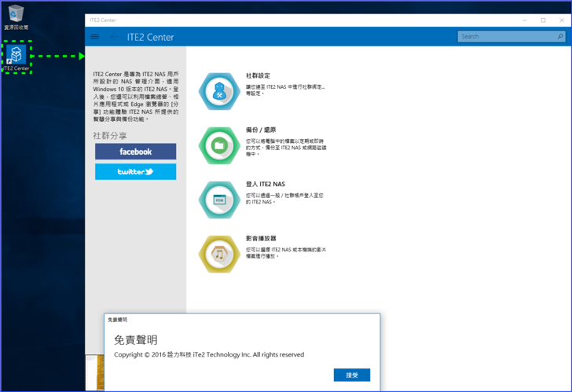572x392 pixels.
Task: Click the 登入 ITE2 NAS heading
Action: 266,184
